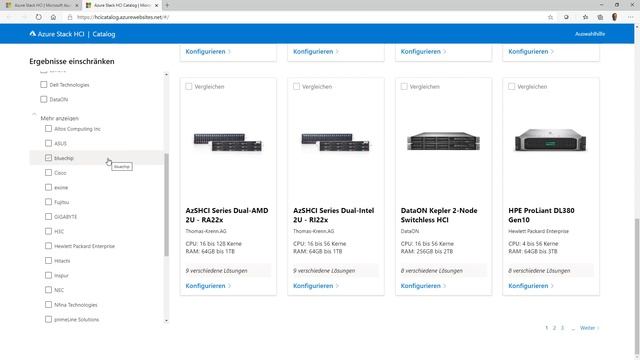The height and width of the screenshot is (360, 640).
Task: Check the DataON filter checkbox
Action: (x=44, y=99)
